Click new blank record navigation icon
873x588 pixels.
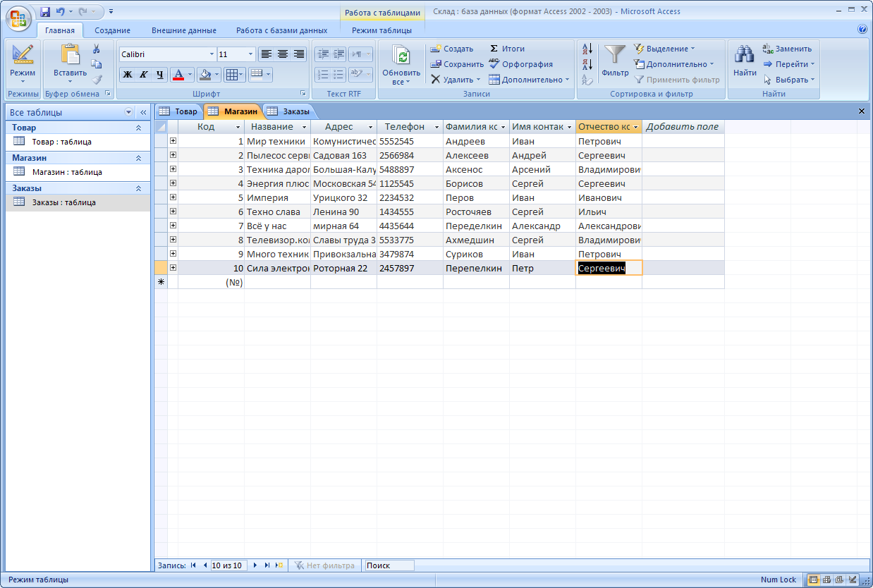(279, 565)
